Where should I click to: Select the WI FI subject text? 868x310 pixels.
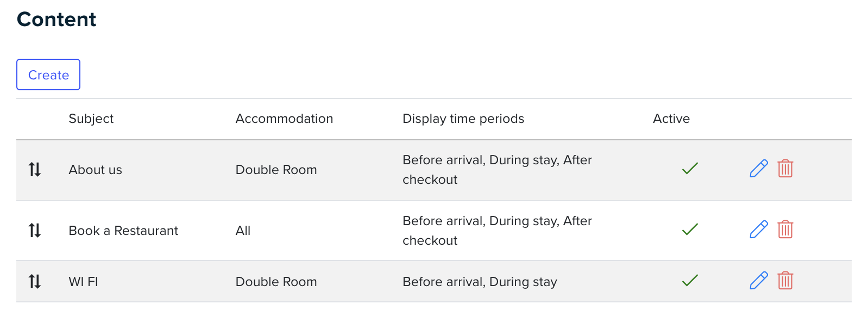click(x=83, y=282)
